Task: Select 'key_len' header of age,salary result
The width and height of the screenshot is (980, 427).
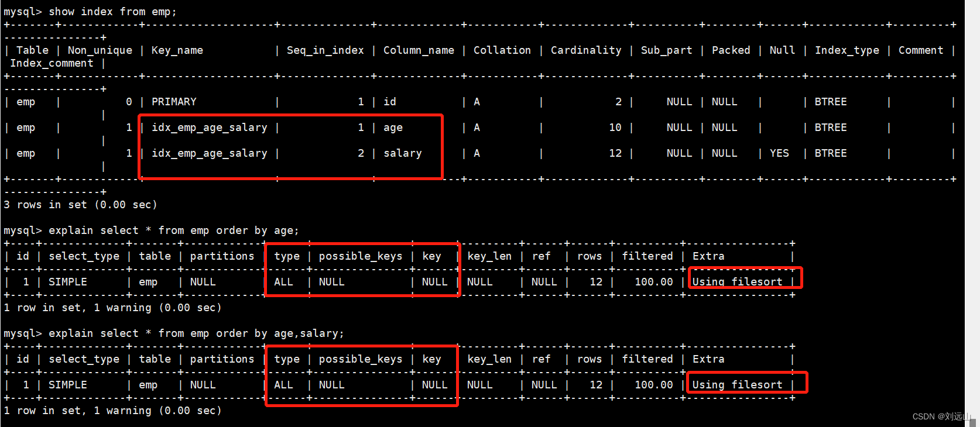Action: (x=489, y=359)
